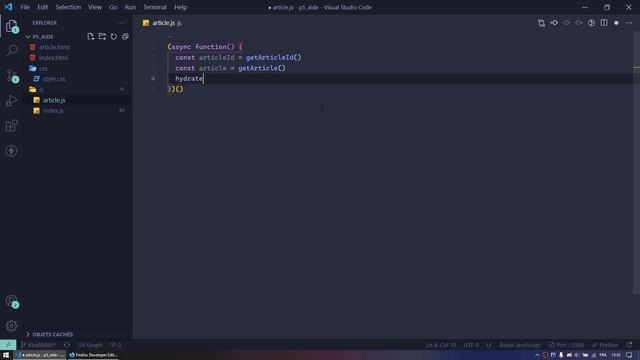Open the File menu
The width and height of the screenshot is (640, 360).
[x=25, y=7]
